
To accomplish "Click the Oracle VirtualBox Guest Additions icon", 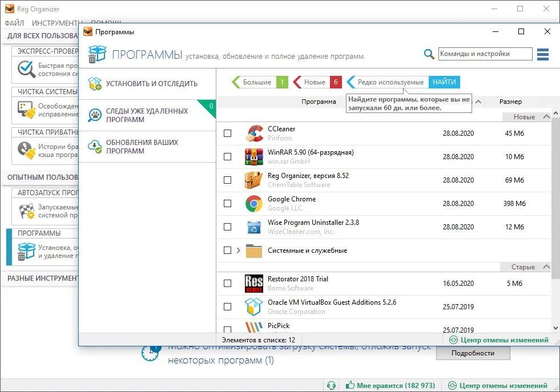I will (x=254, y=306).
